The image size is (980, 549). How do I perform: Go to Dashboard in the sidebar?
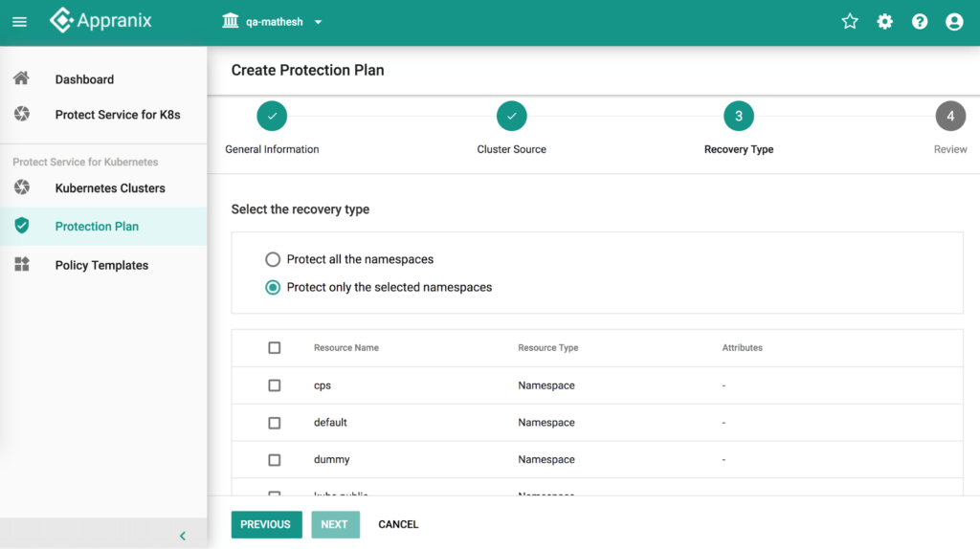pos(84,79)
